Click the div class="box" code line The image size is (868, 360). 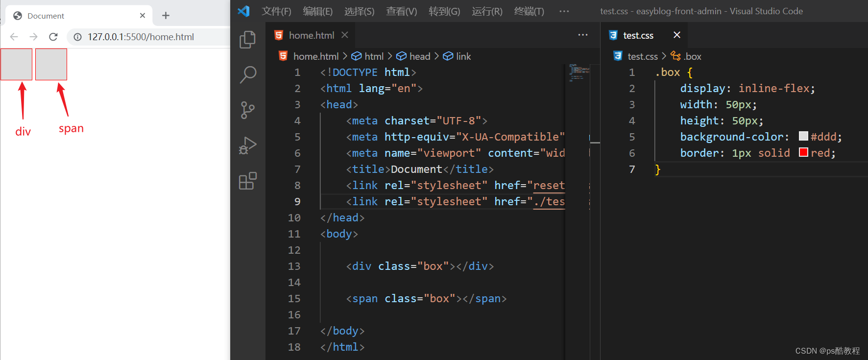click(420, 266)
